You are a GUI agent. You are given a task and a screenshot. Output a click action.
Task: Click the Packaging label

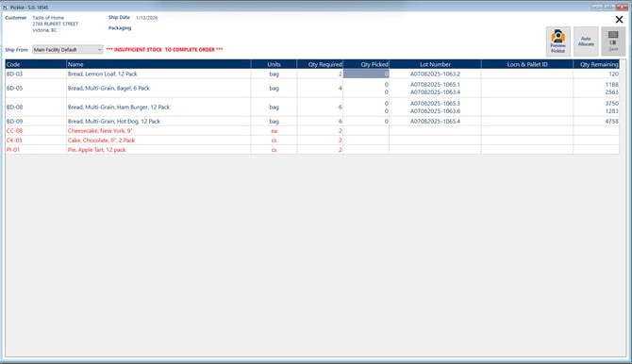click(120, 27)
